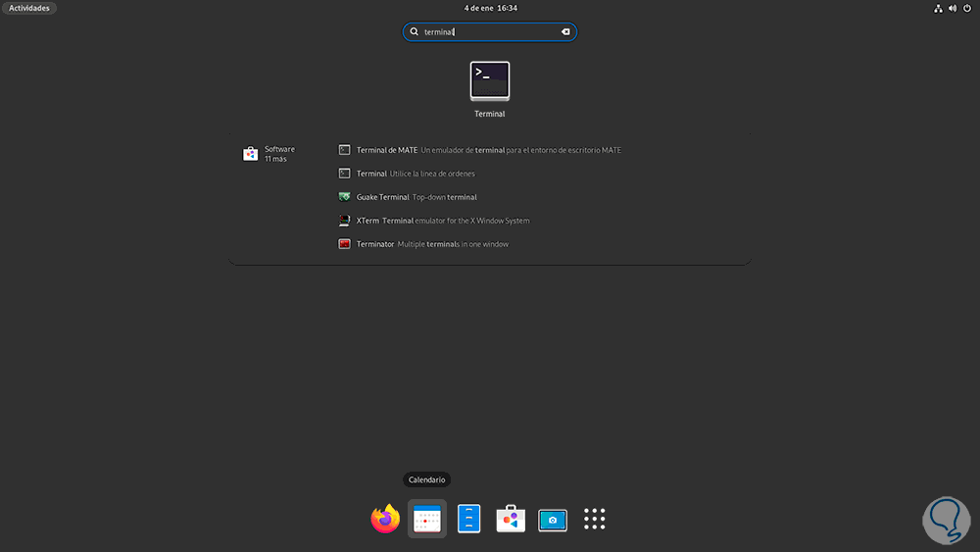
Task: Click the small Terminal icon in Software results
Action: [344, 174]
